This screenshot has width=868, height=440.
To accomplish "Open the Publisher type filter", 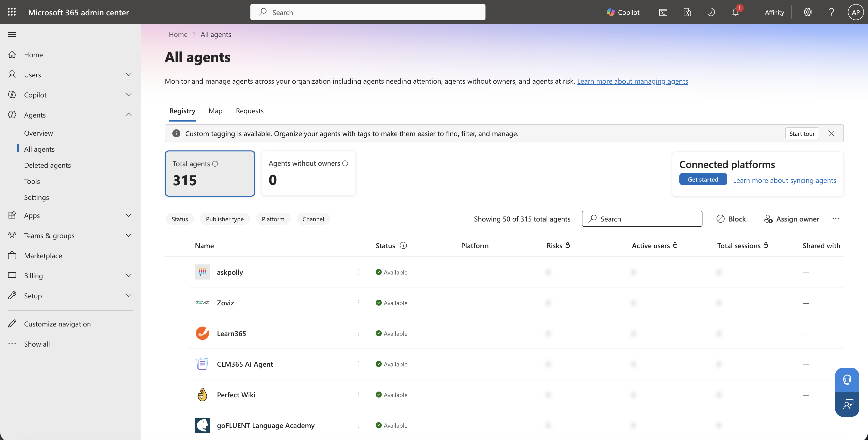I will pos(225,219).
